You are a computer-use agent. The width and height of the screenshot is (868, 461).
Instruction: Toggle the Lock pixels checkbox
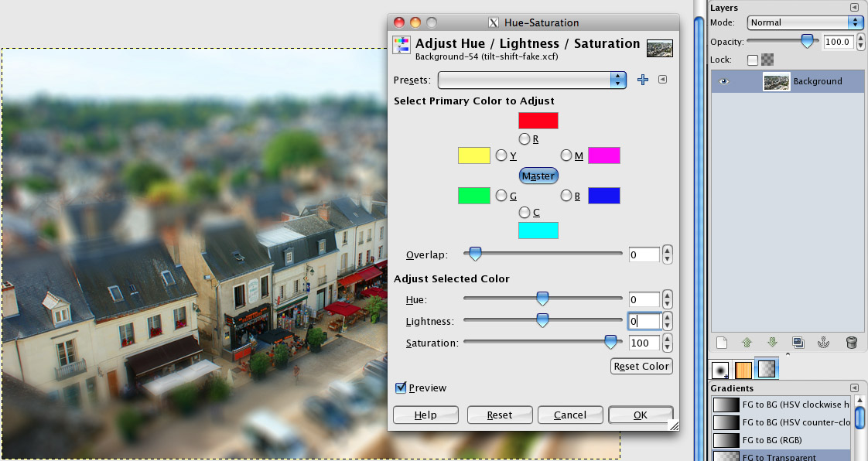pos(752,60)
